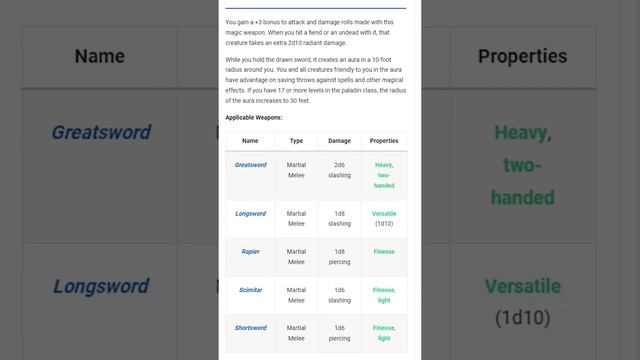Screen dimensions: 640x360
Task: Click the 2d6 slashing damage cell
Action: coord(339,170)
